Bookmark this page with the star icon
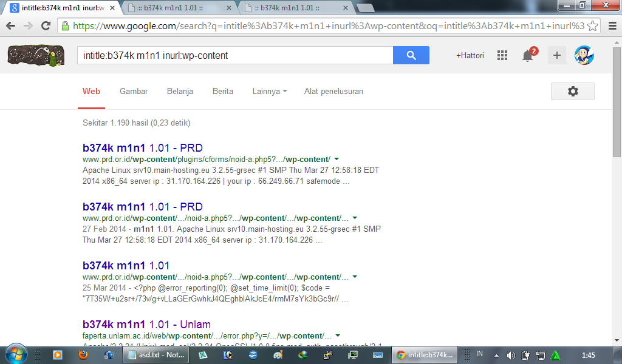 593,26
